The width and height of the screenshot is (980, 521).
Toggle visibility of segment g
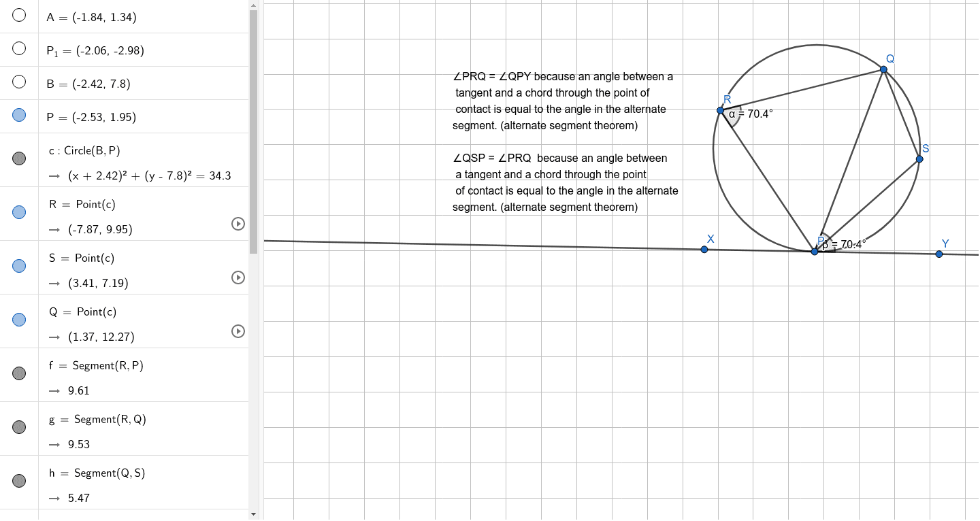click(x=19, y=427)
